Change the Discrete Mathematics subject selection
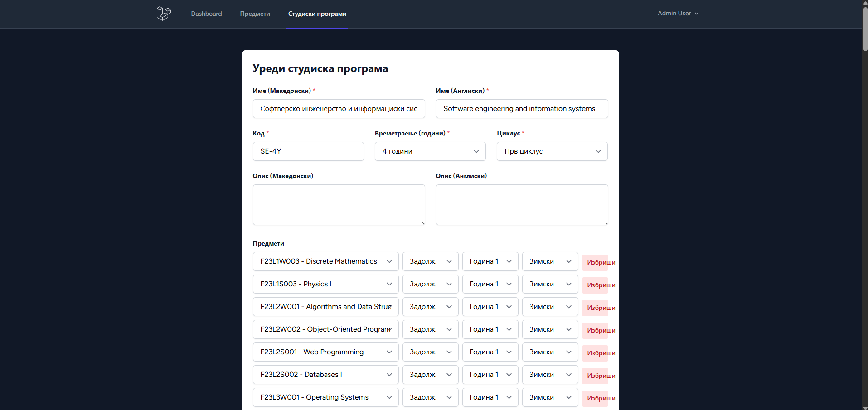This screenshot has height=410, width=868. (x=325, y=261)
